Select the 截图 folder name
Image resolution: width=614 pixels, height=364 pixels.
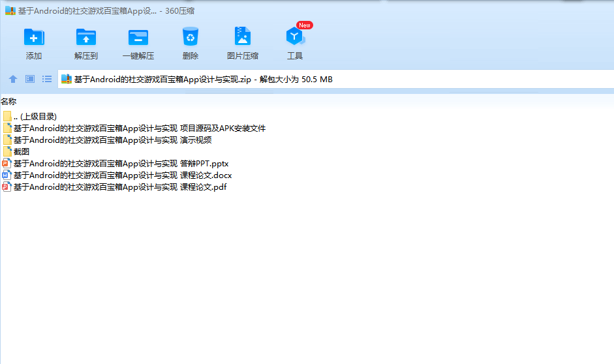(x=22, y=151)
